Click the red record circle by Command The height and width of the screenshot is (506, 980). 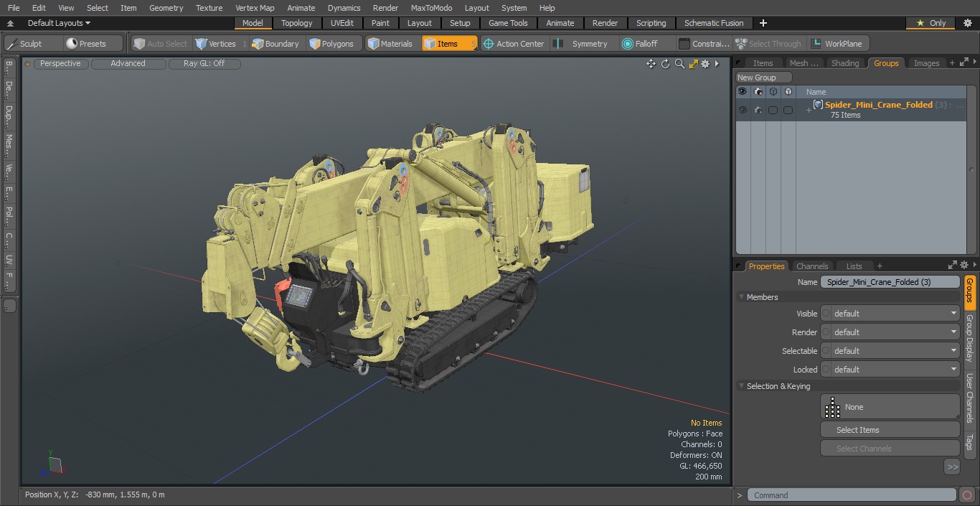967,495
